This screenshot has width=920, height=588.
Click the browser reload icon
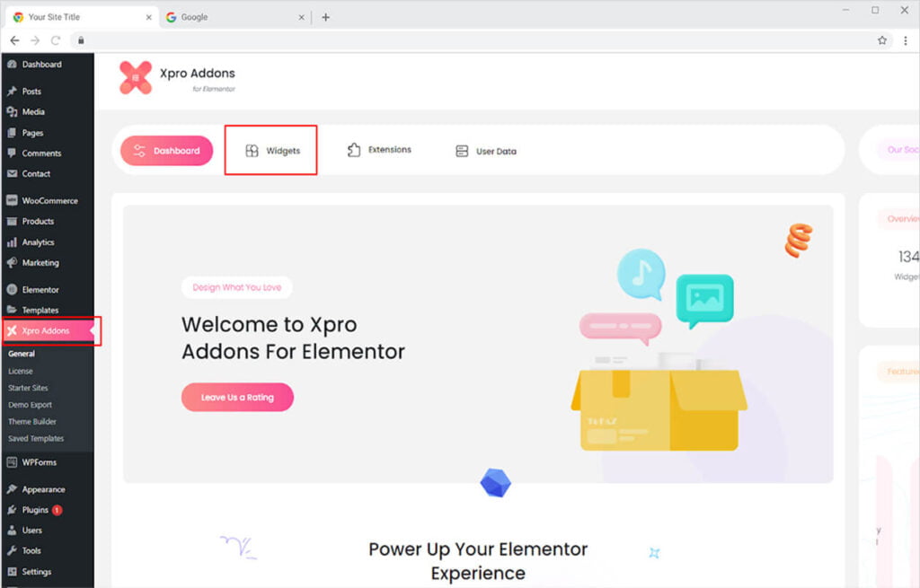click(56, 40)
